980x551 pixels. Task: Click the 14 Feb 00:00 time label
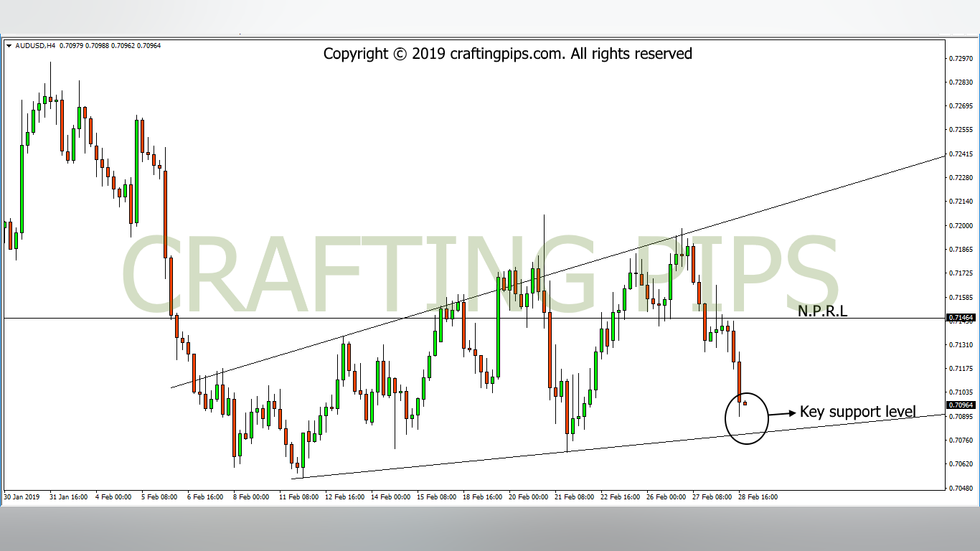(390, 496)
